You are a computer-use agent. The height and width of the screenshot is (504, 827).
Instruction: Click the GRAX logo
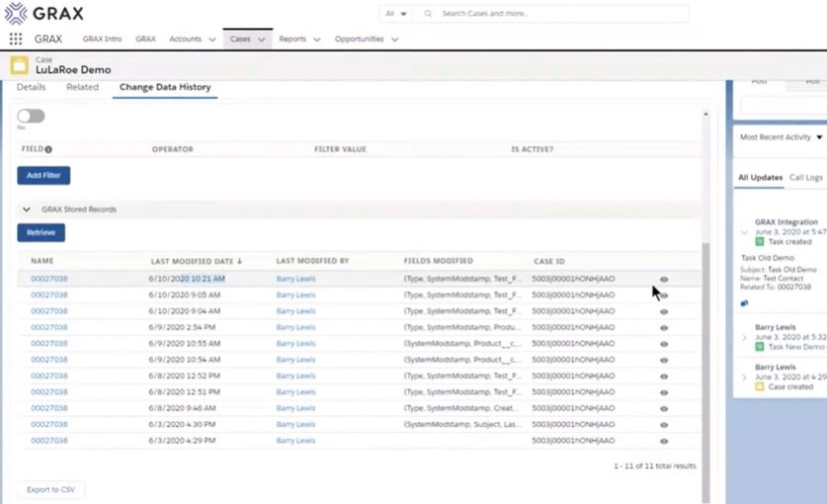(x=43, y=13)
